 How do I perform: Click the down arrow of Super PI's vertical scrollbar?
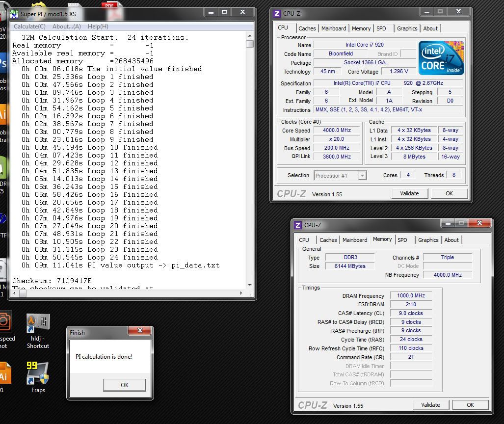[250, 285]
